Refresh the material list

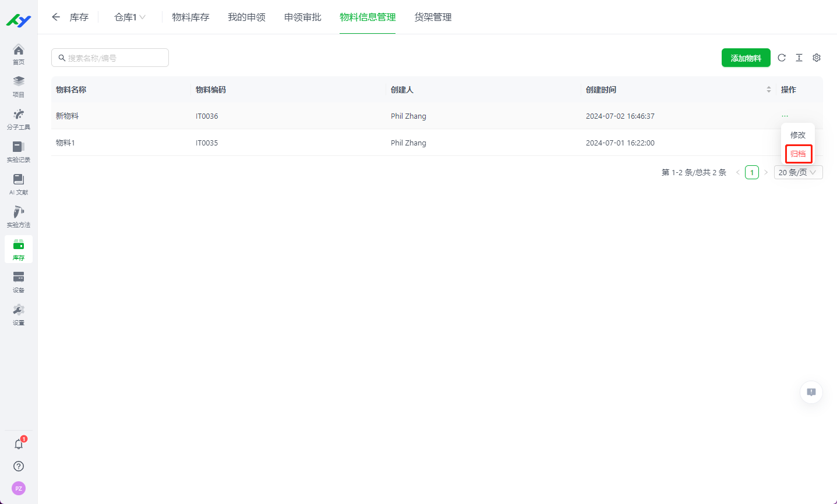click(x=782, y=58)
